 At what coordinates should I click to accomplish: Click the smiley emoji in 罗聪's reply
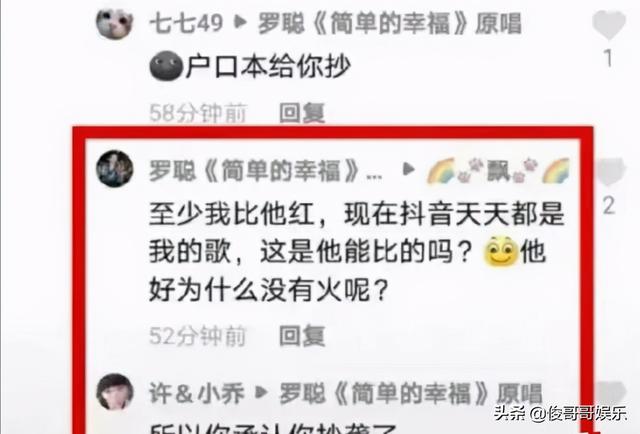501,251
